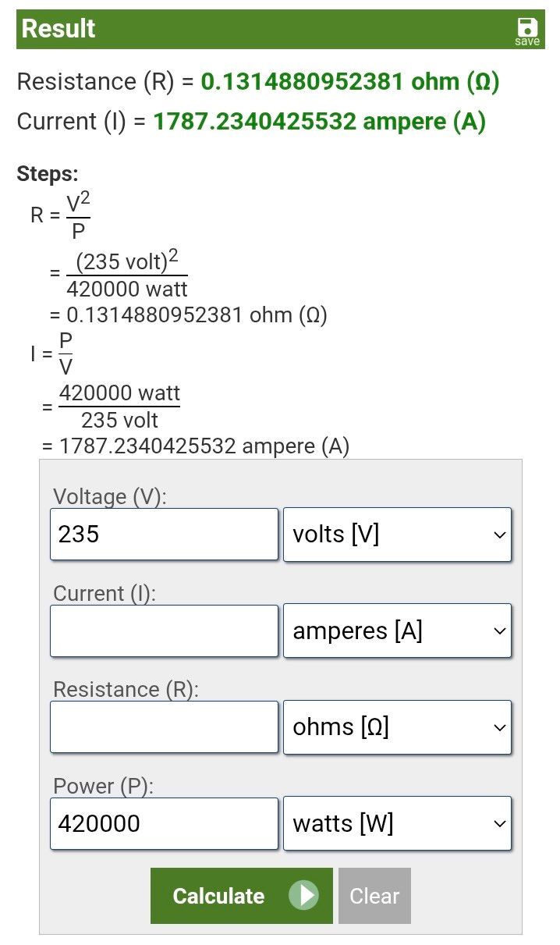Click the Power (P) field label
Viewport: 560px width, 945px height.
[103, 787]
